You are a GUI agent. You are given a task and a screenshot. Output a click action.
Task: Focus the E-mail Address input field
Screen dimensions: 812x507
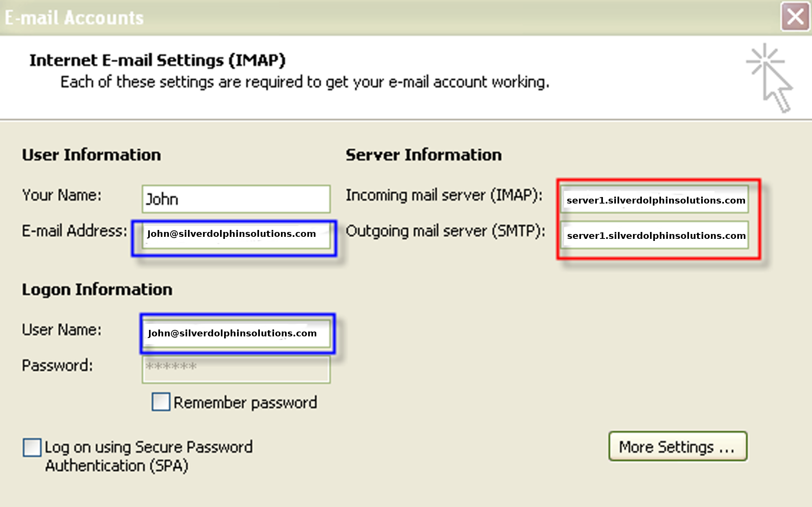(236, 234)
